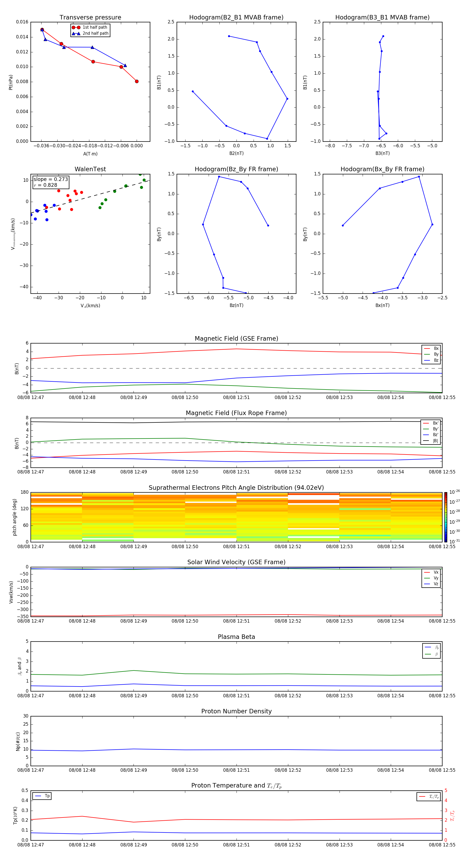The height and width of the screenshot is (868, 473).
Task: Click |B| legend entry in Flux Rope plot
Action: [431, 441]
